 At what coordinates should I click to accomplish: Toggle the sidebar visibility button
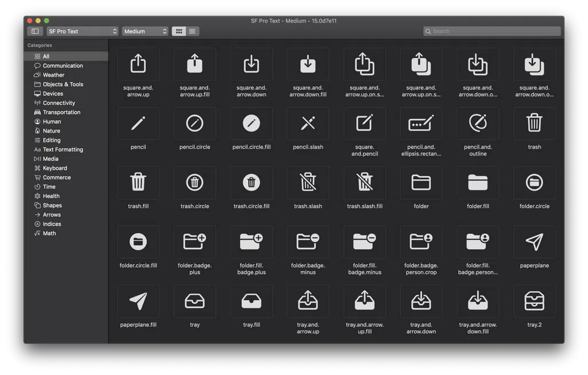point(35,31)
